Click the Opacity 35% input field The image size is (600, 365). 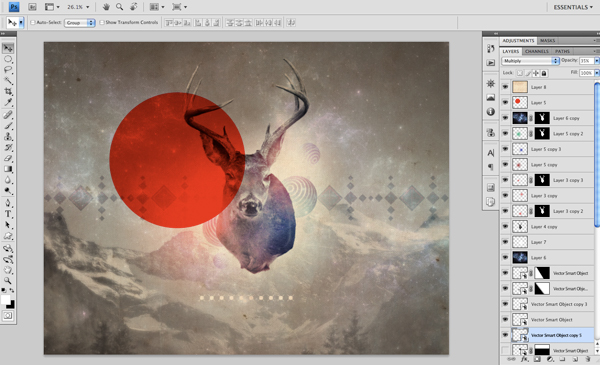(586, 61)
